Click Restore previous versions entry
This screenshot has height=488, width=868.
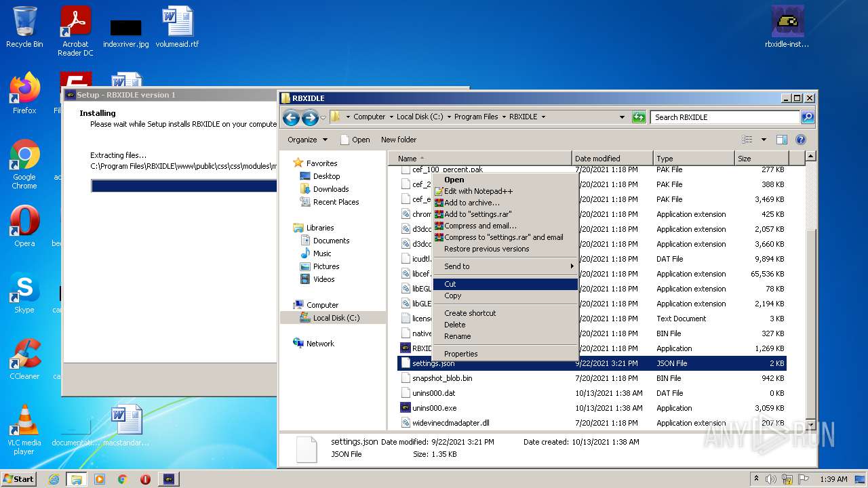coord(505,249)
